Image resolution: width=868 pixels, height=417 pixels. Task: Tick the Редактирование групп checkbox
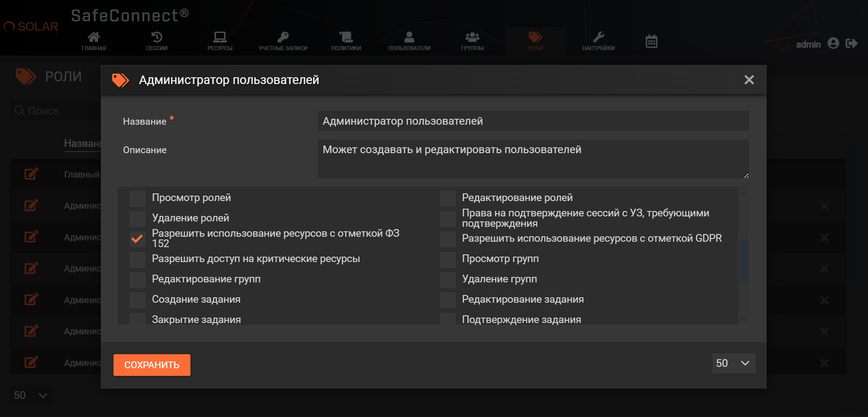[x=137, y=279]
